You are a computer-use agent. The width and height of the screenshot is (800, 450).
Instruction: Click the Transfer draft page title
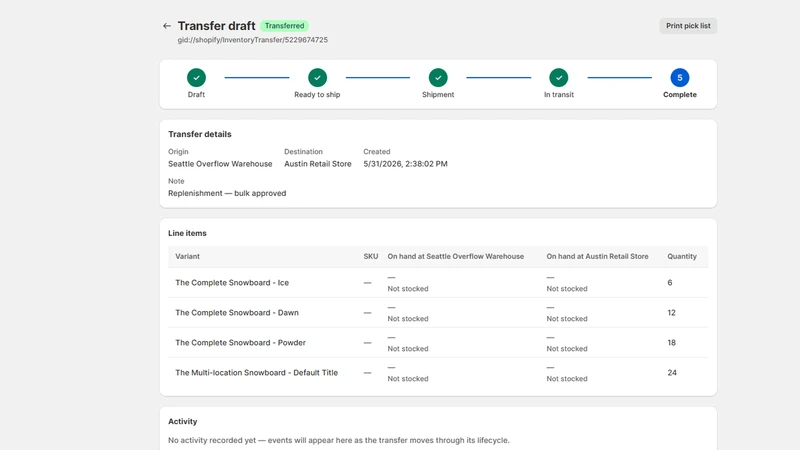(216, 26)
